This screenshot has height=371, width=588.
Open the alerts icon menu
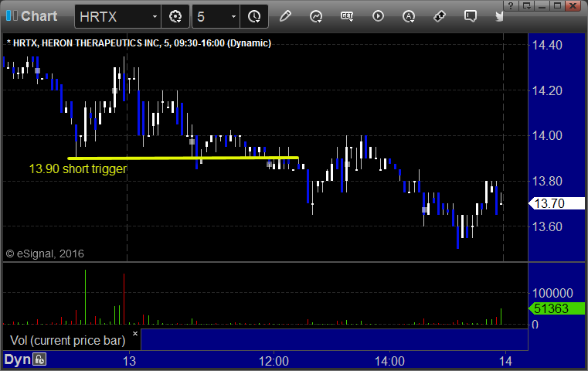pyautogui.click(x=409, y=16)
